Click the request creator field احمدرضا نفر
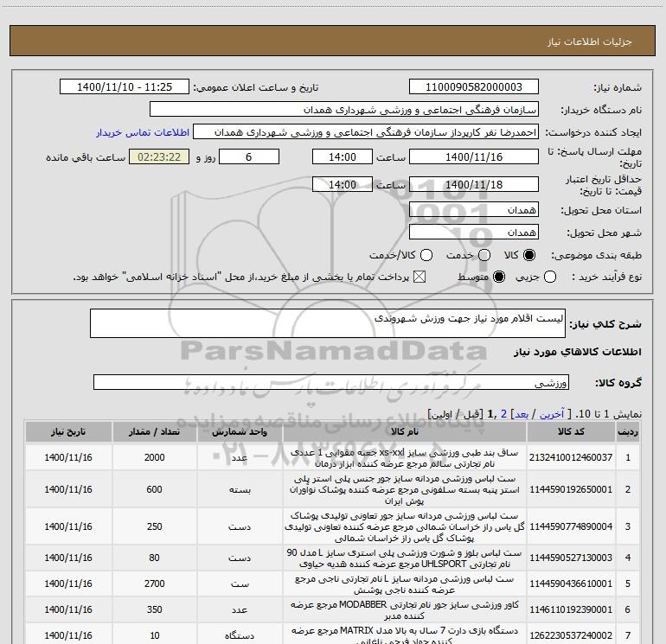666x644 pixels. point(366,132)
